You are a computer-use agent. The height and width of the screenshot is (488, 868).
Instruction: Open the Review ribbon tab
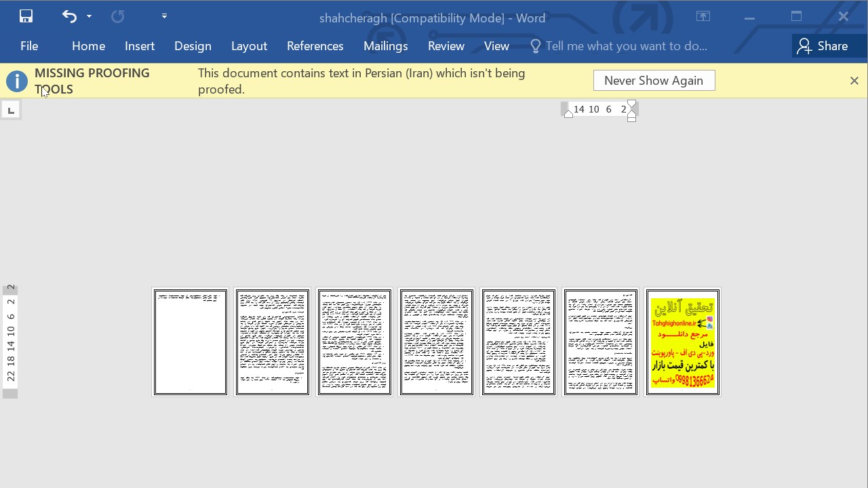[x=446, y=46]
